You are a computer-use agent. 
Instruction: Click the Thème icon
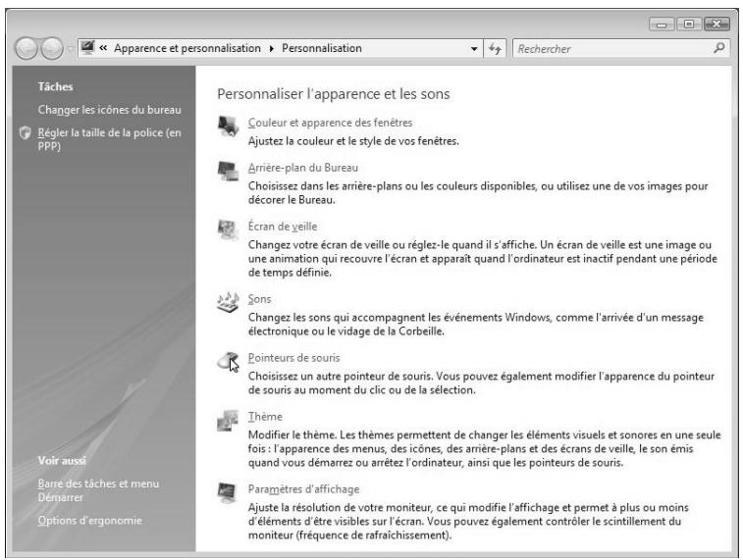click(x=228, y=420)
